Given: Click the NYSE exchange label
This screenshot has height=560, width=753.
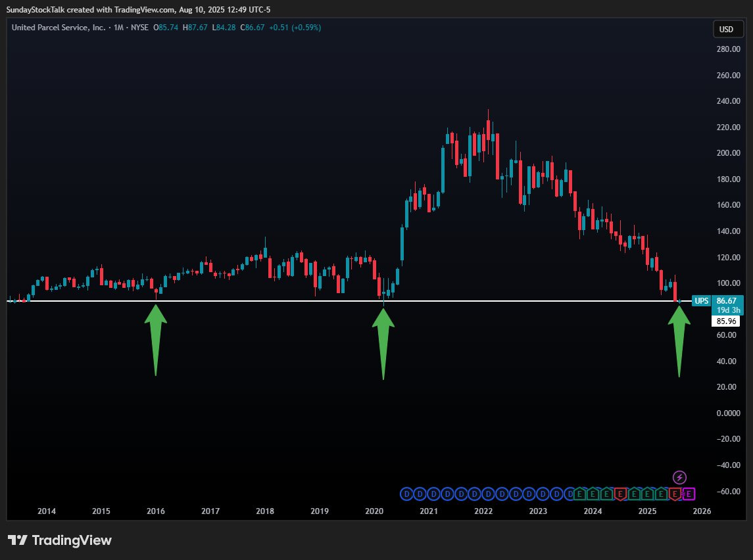Looking at the screenshot, I should click(139, 28).
